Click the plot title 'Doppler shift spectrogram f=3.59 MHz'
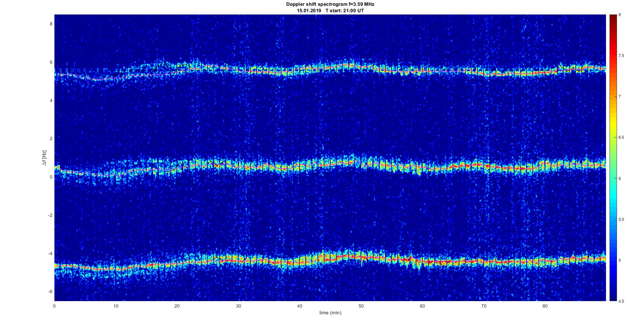644x323 pixels. [330, 5]
